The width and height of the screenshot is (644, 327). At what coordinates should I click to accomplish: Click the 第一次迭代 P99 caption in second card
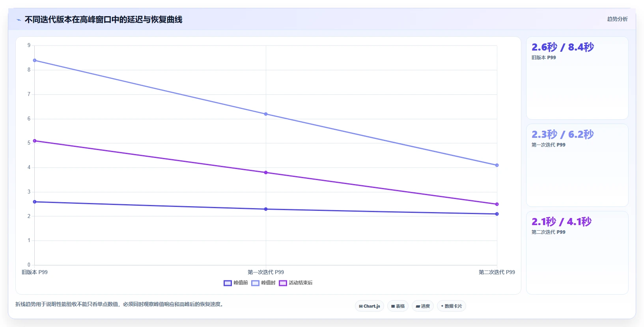point(548,145)
